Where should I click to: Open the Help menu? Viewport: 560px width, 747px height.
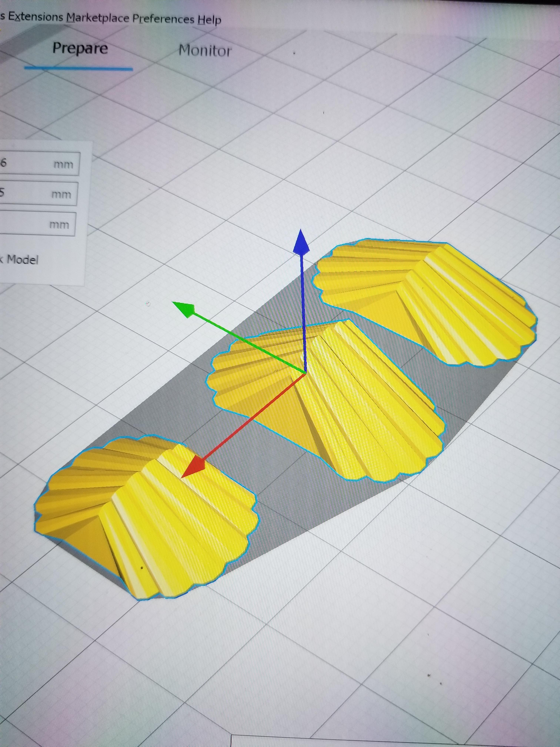click(209, 20)
